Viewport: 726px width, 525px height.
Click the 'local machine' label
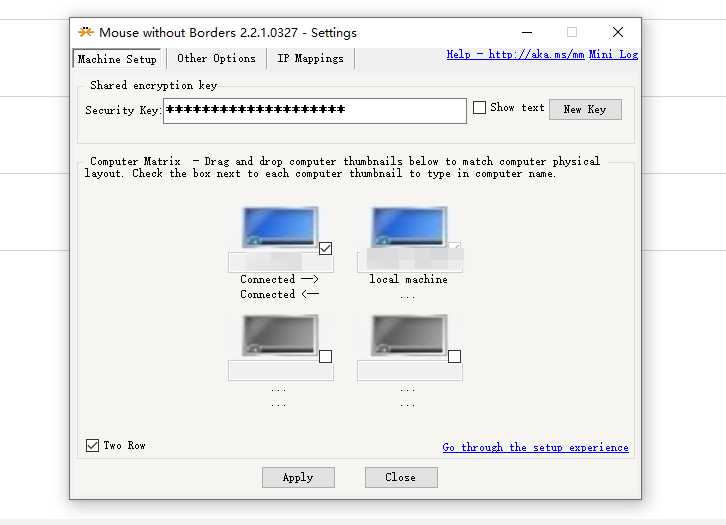(408, 279)
